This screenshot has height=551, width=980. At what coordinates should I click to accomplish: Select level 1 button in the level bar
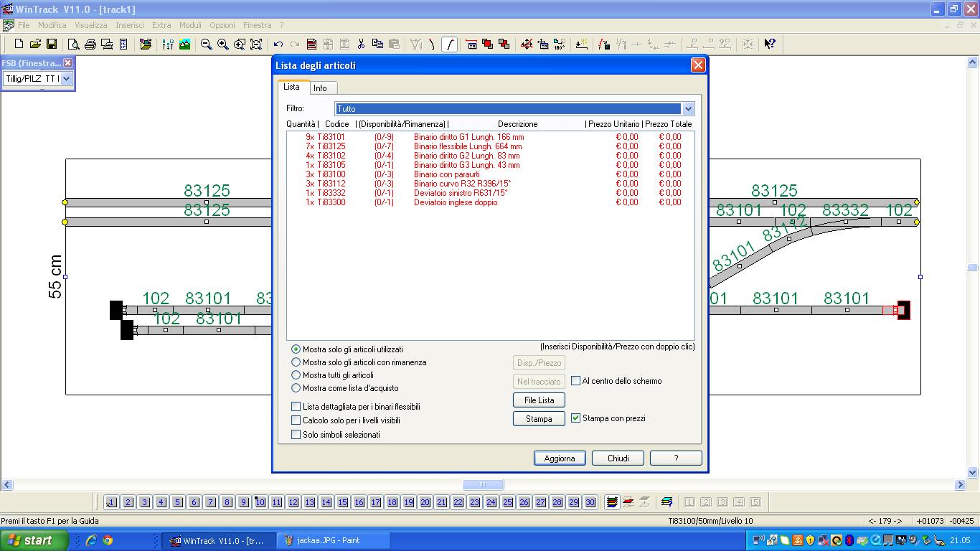click(x=111, y=502)
